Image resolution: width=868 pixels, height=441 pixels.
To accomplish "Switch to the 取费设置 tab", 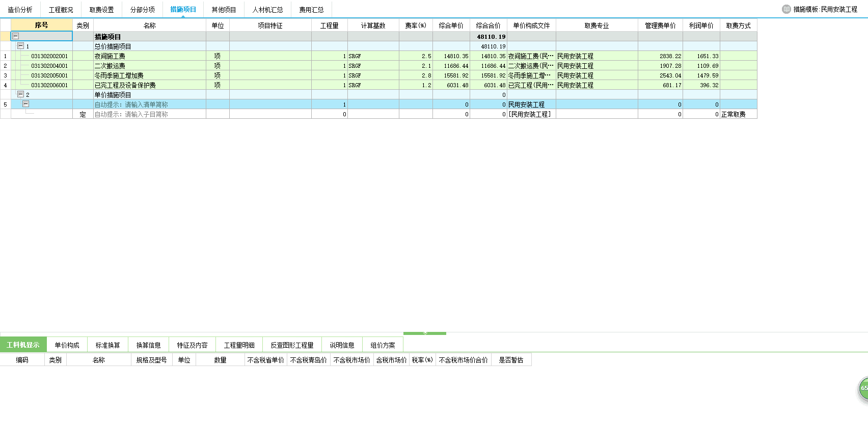I will pos(102,10).
